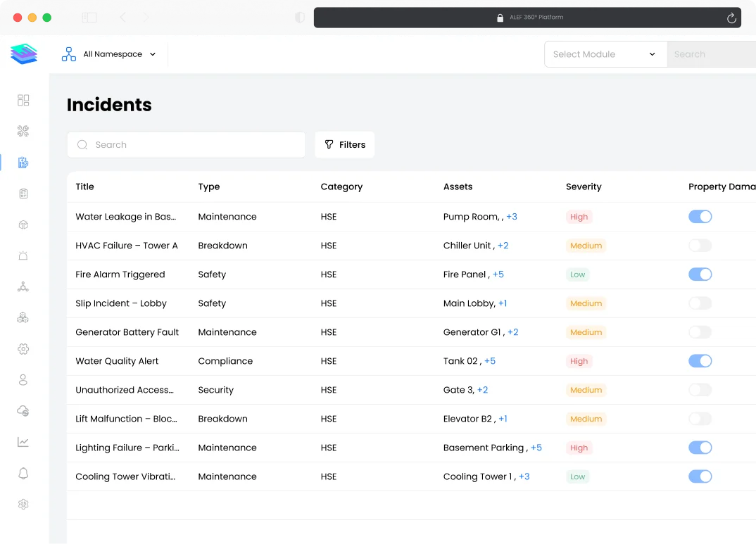
Task: Expand Main Lobby +1 more assets
Action: point(503,303)
